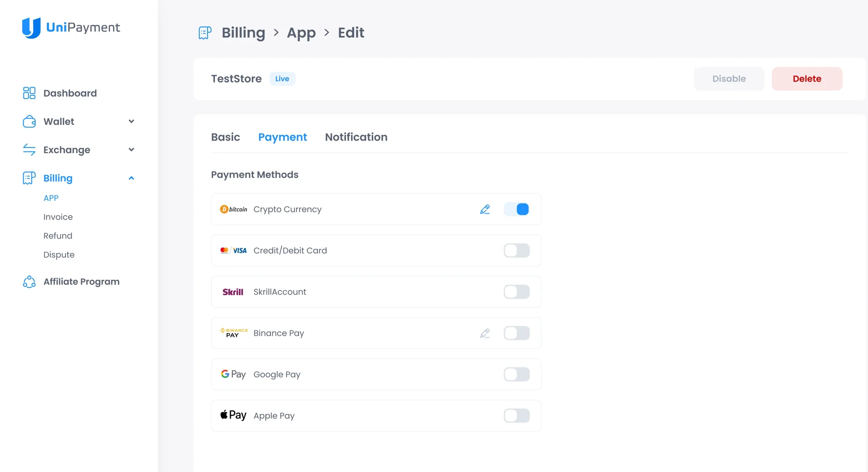Go to APP under Billing
This screenshot has height=472, width=868.
51,198
